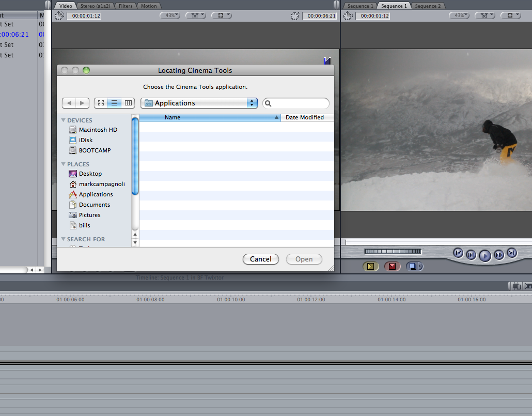Screen dimensions: 532x416
Task: Click Viewer timecode duration field 00:00:01:12
Action: pos(84,16)
